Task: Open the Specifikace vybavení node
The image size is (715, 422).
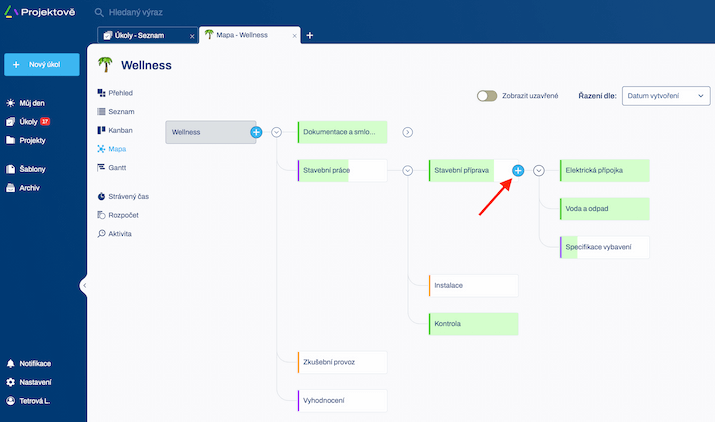Action: click(605, 247)
